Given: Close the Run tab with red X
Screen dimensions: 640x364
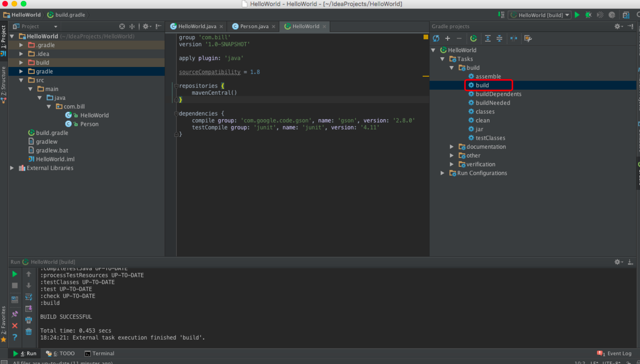Looking at the screenshot, I should (x=14, y=326).
